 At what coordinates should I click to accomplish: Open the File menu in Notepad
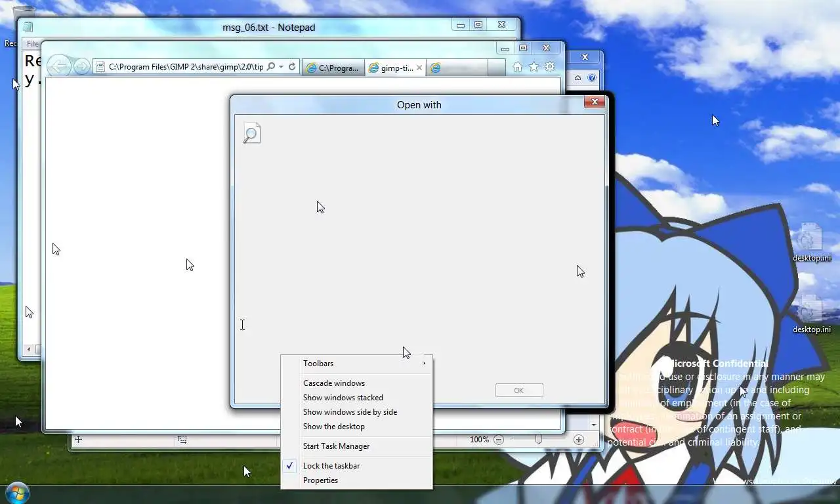32,44
